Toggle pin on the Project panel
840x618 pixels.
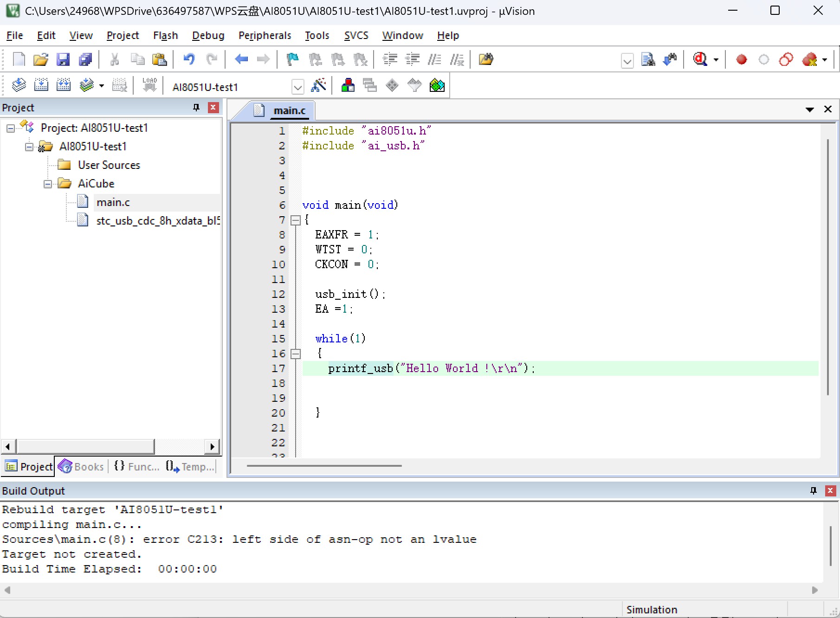(196, 108)
